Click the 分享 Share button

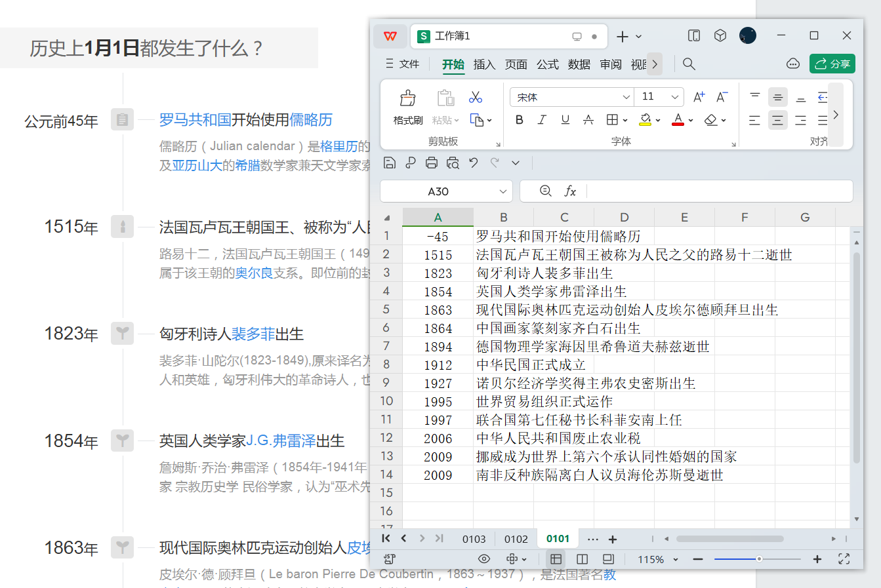[x=832, y=64]
